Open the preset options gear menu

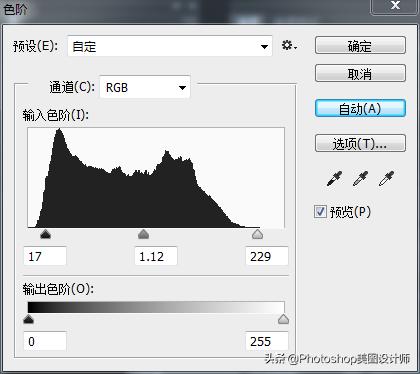(289, 45)
